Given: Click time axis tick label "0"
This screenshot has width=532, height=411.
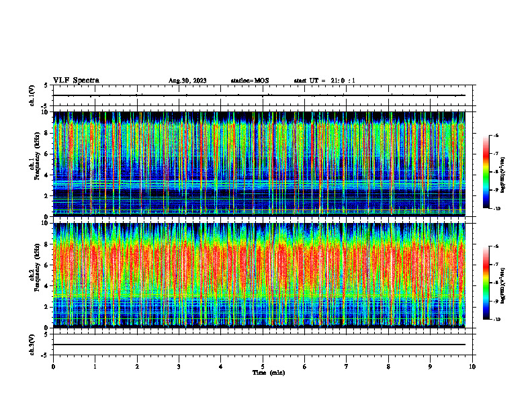Looking at the screenshot, I should [53, 367].
